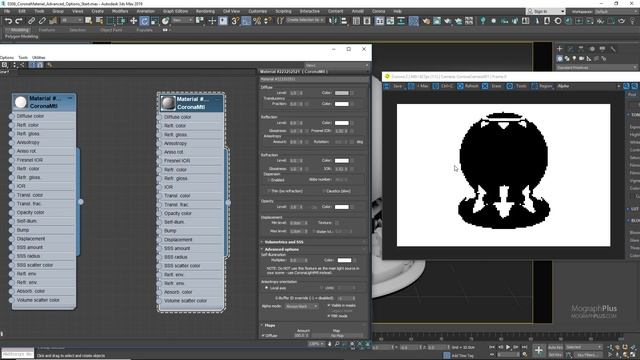Activate the Select and Scale tool
Screen dimensions: 640x360
click(x=155, y=21)
